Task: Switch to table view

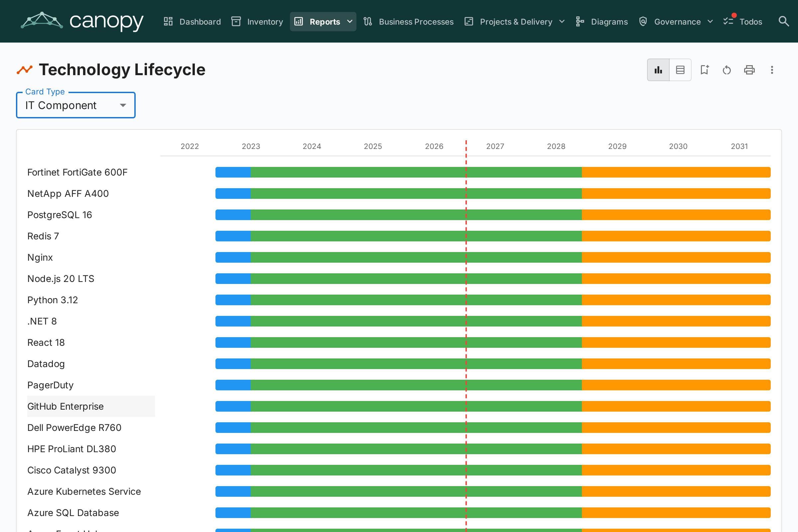Action: pyautogui.click(x=680, y=70)
